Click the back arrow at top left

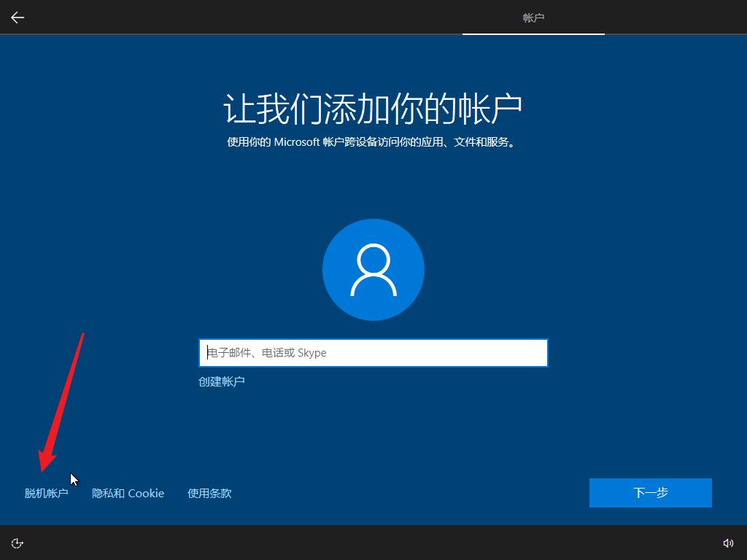[x=17, y=17]
